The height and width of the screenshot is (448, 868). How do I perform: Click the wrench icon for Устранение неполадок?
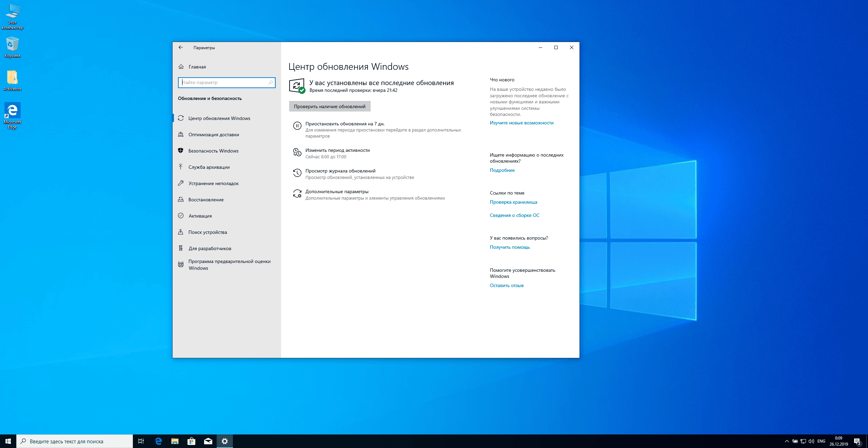[181, 183]
